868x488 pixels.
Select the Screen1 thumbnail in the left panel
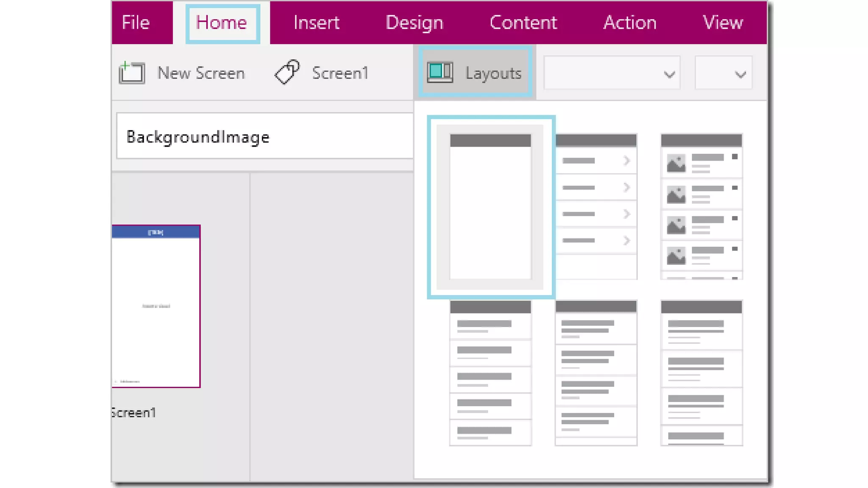tap(156, 306)
